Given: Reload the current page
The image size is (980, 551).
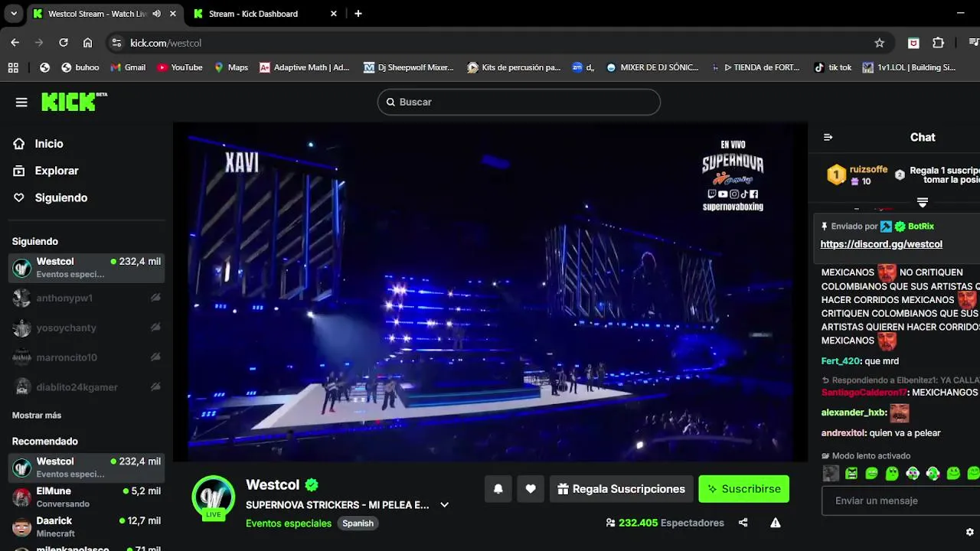Looking at the screenshot, I should coord(64,43).
